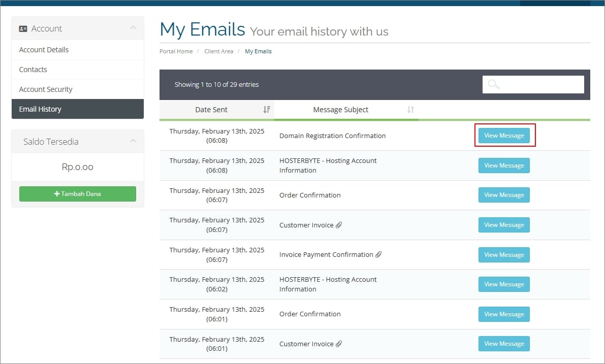605x364 pixels.
Task: Open Contacts in the sidebar
Action: [33, 70]
